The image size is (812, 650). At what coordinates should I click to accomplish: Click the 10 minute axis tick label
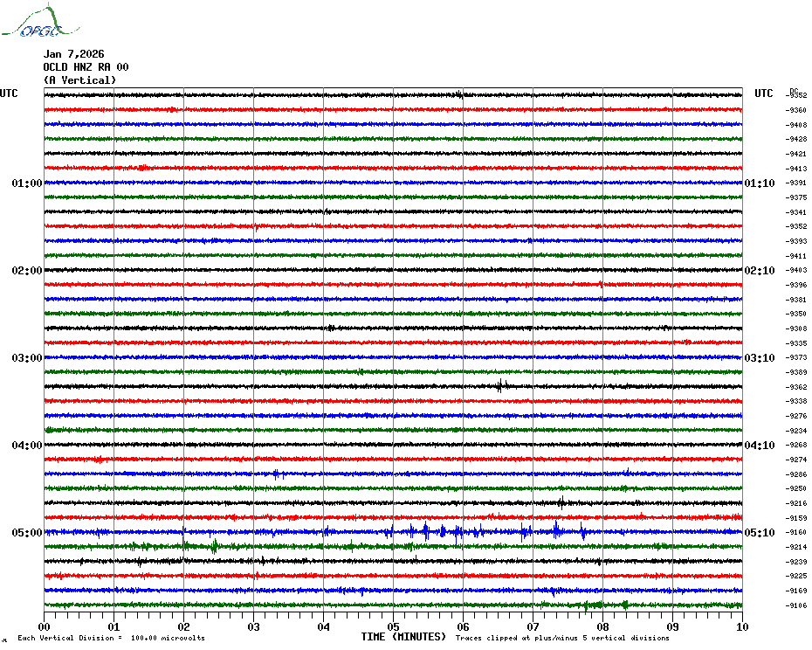coord(743,626)
